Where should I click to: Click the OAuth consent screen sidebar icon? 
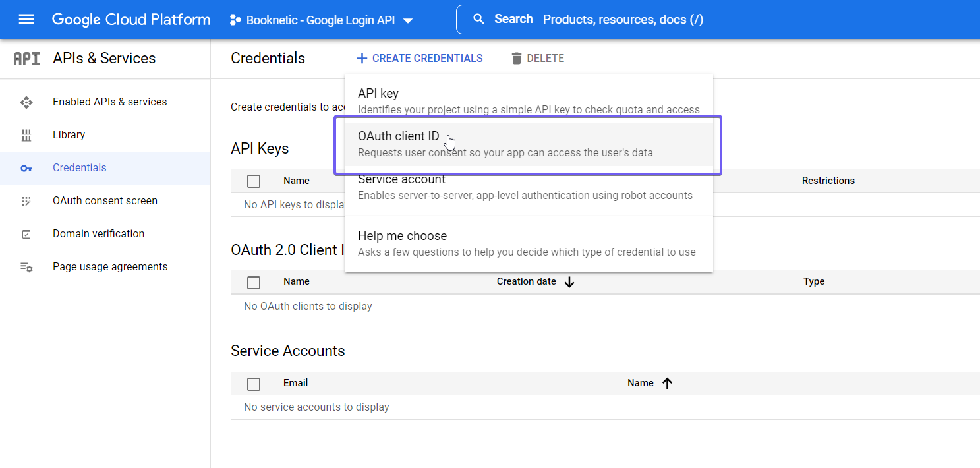pyautogui.click(x=26, y=200)
